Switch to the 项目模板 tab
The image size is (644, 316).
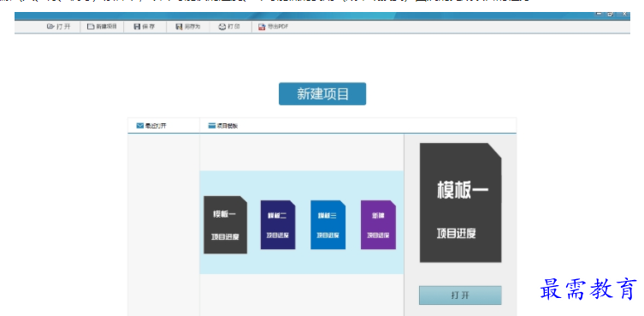coord(223,126)
